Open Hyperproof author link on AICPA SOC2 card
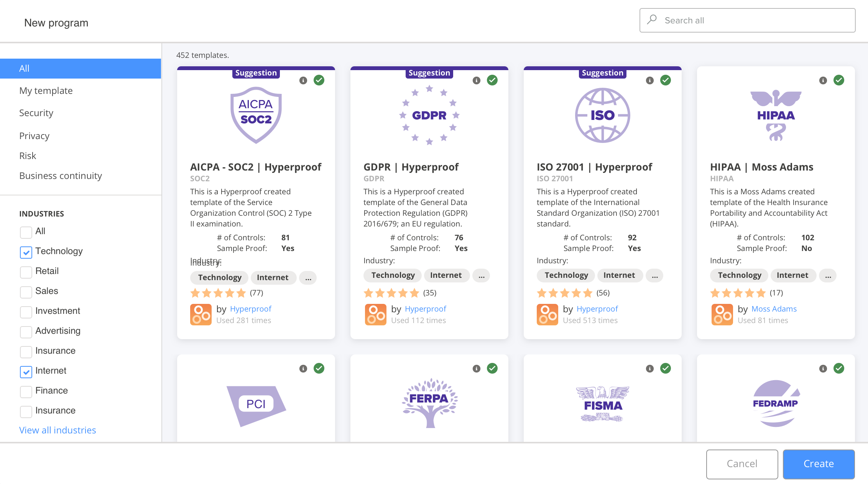The height and width of the screenshot is (484, 868). 251,309
